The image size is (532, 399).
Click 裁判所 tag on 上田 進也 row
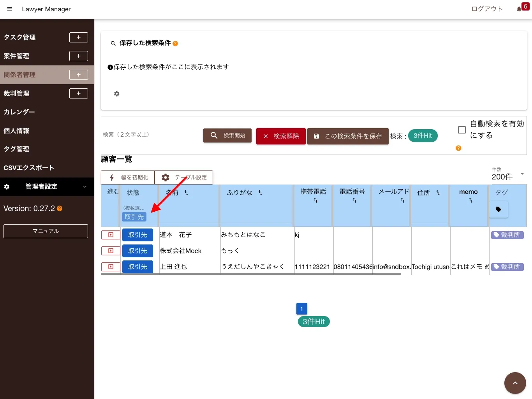[x=507, y=267]
